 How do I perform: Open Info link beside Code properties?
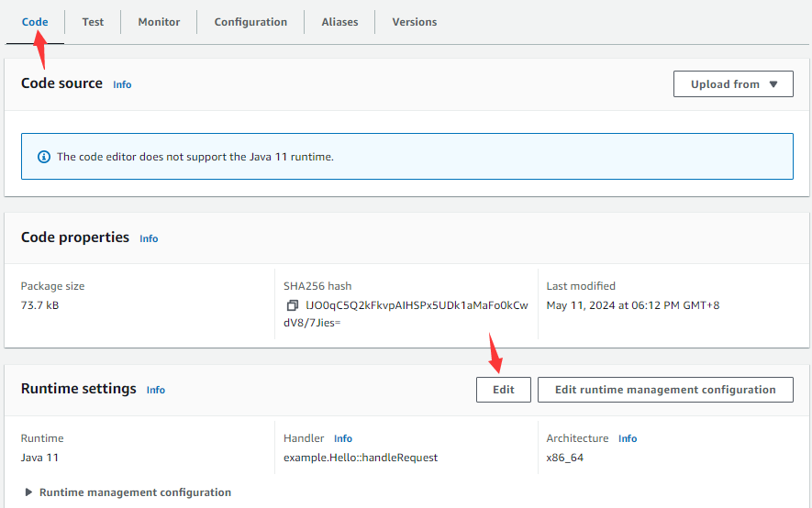(149, 238)
